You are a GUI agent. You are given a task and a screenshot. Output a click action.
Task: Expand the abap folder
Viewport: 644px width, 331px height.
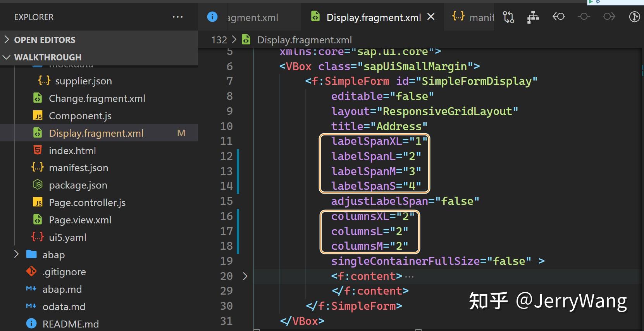point(16,254)
